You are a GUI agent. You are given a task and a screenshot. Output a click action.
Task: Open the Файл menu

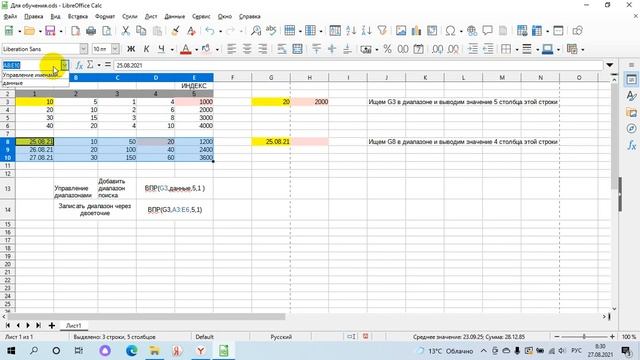click(10, 16)
